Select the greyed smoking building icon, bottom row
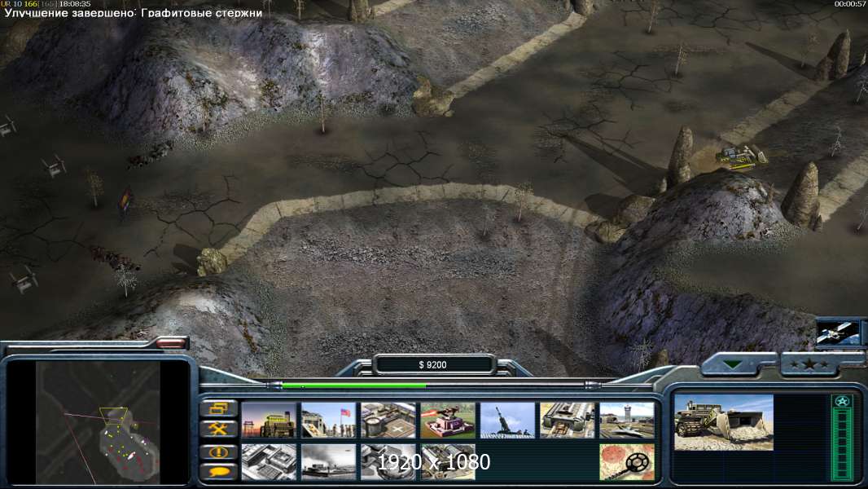868x489 pixels. tap(328, 461)
